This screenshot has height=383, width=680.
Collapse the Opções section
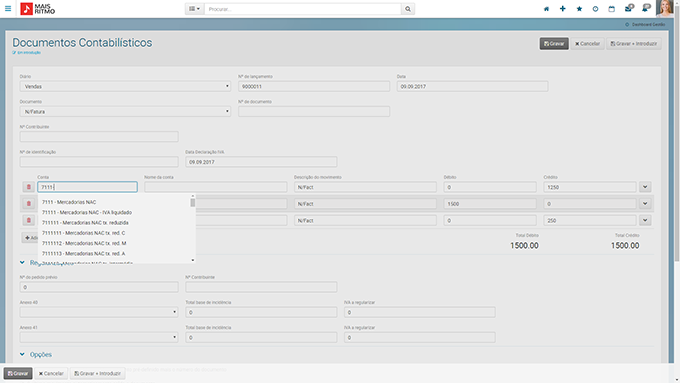(36, 354)
